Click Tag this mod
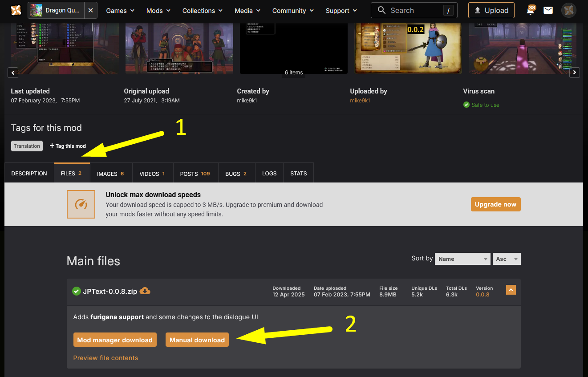 pos(68,146)
